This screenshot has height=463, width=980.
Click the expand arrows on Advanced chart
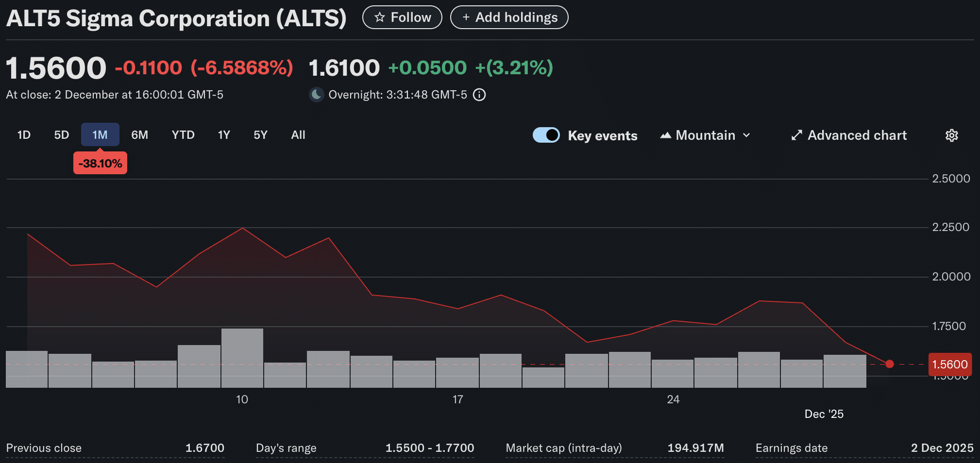pos(796,135)
